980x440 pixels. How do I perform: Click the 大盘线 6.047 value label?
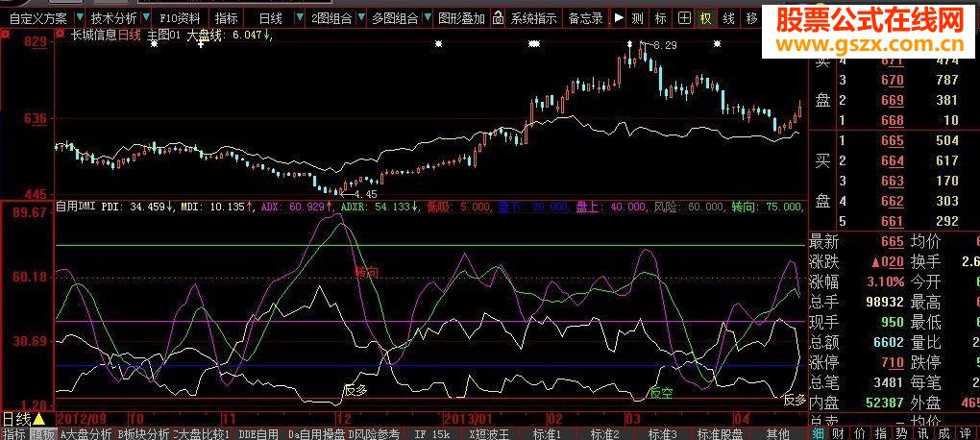coord(230,36)
